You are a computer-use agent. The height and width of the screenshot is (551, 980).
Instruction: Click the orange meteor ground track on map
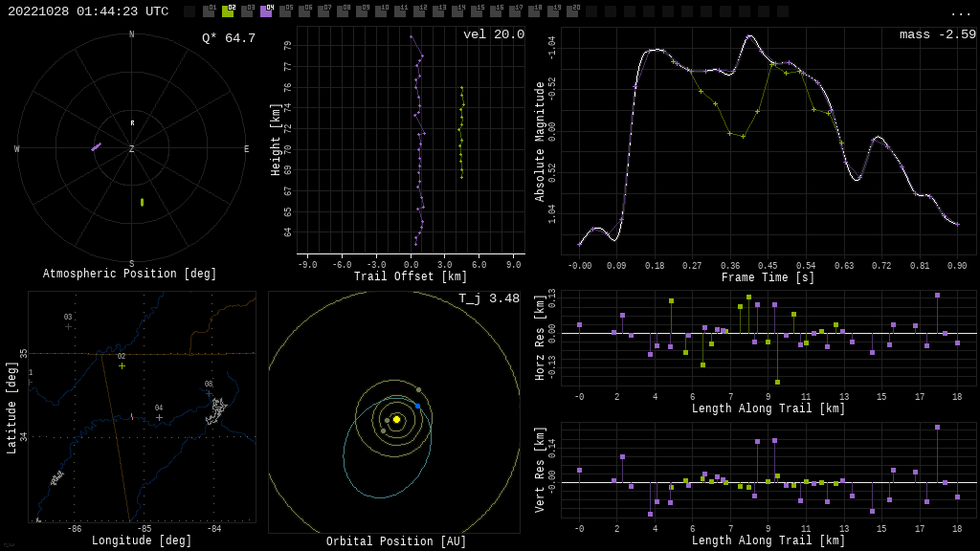[x=132, y=416]
